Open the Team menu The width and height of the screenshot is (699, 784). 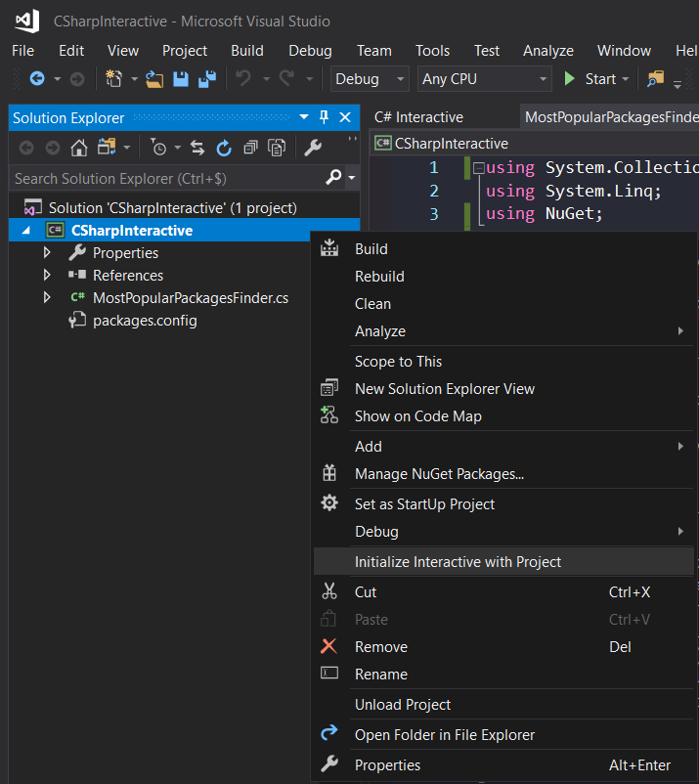374,51
